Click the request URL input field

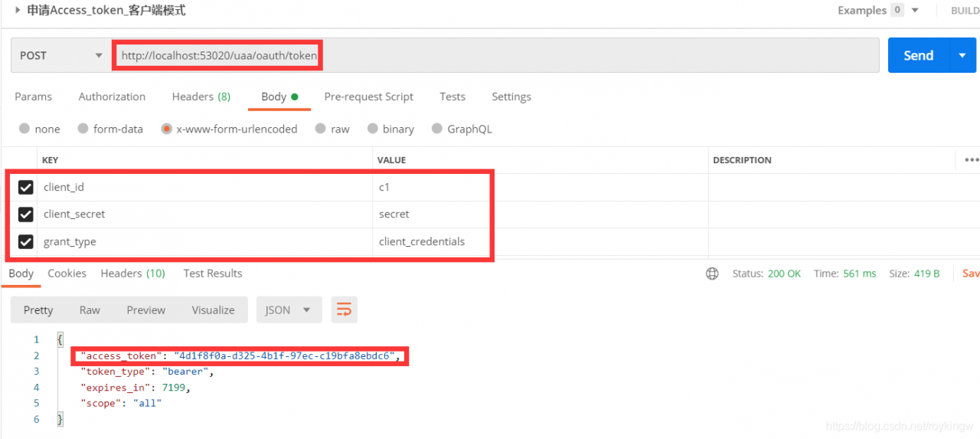[495, 55]
